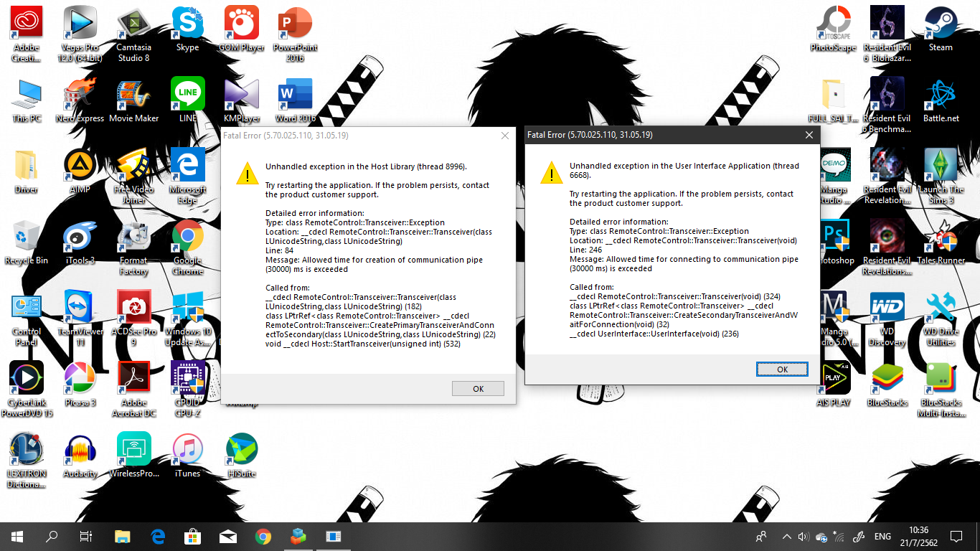Open Windows 10 Update Assistant icon
Viewport: 980px width, 551px height.
[x=188, y=317]
